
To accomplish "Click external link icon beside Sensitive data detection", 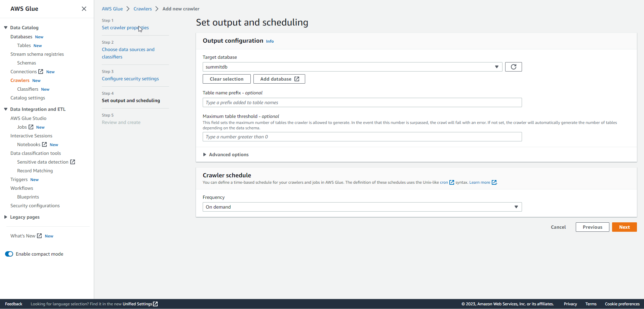I will pos(73,162).
